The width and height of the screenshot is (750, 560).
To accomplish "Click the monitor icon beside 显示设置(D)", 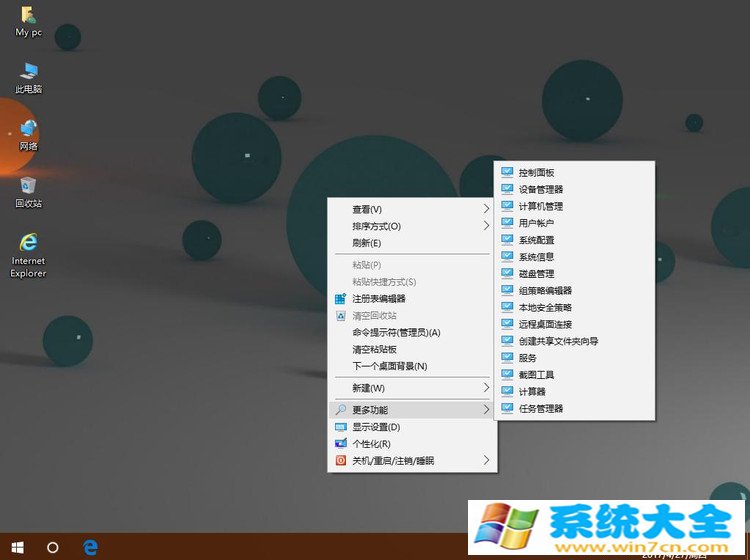I will pos(340,427).
